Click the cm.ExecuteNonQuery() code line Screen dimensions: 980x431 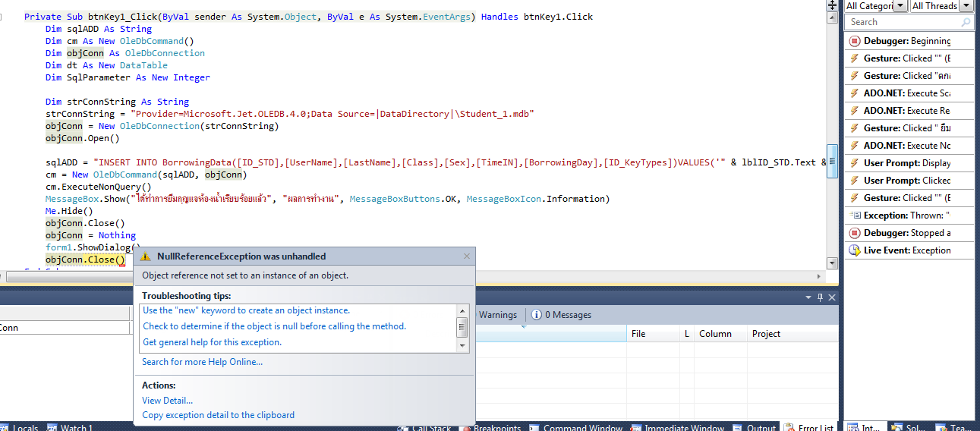[x=98, y=187]
